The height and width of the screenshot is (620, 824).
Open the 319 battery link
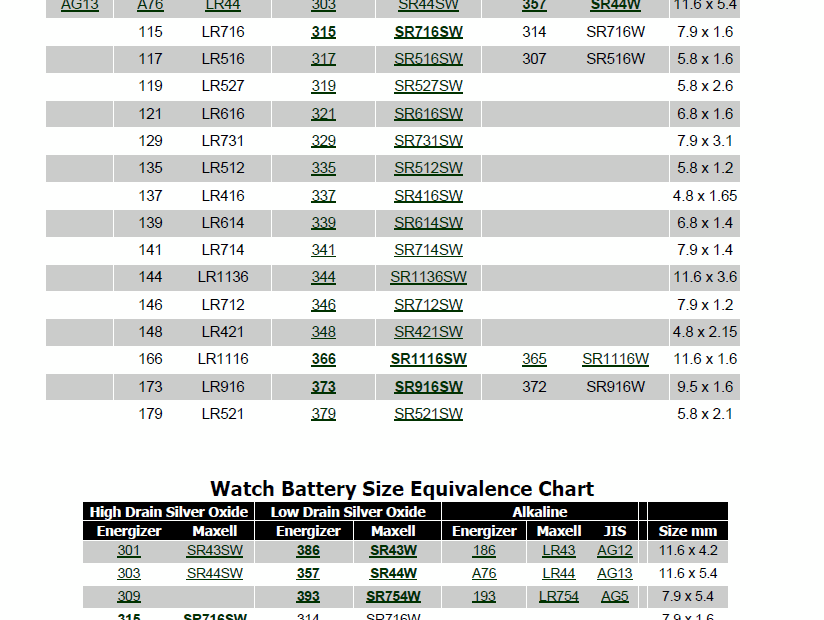coord(323,86)
